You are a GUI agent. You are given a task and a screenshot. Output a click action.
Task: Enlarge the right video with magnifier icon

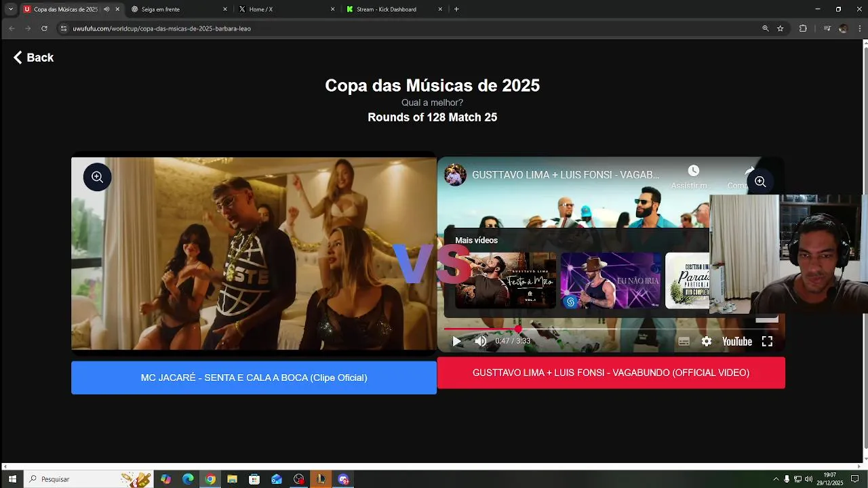[x=760, y=182]
